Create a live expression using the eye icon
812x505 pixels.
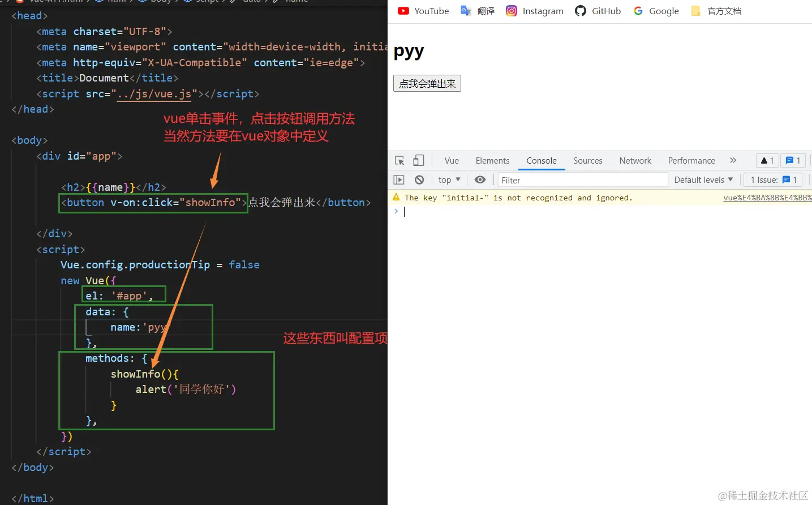(480, 179)
